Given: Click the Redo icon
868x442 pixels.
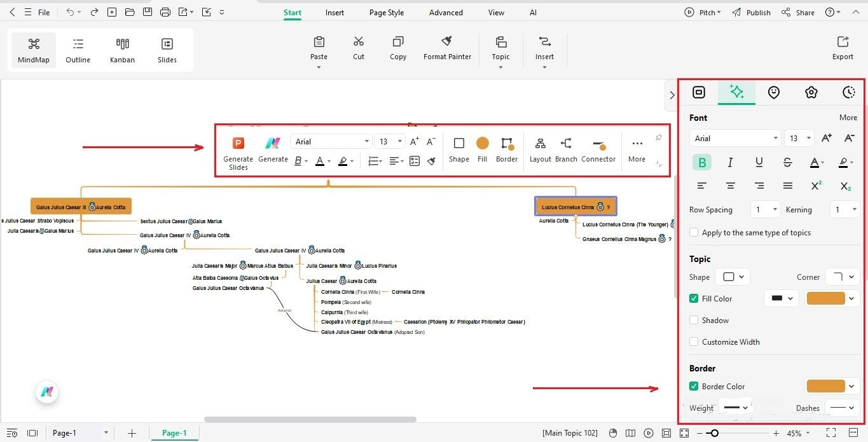Looking at the screenshot, I should pyautogui.click(x=94, y=12).
